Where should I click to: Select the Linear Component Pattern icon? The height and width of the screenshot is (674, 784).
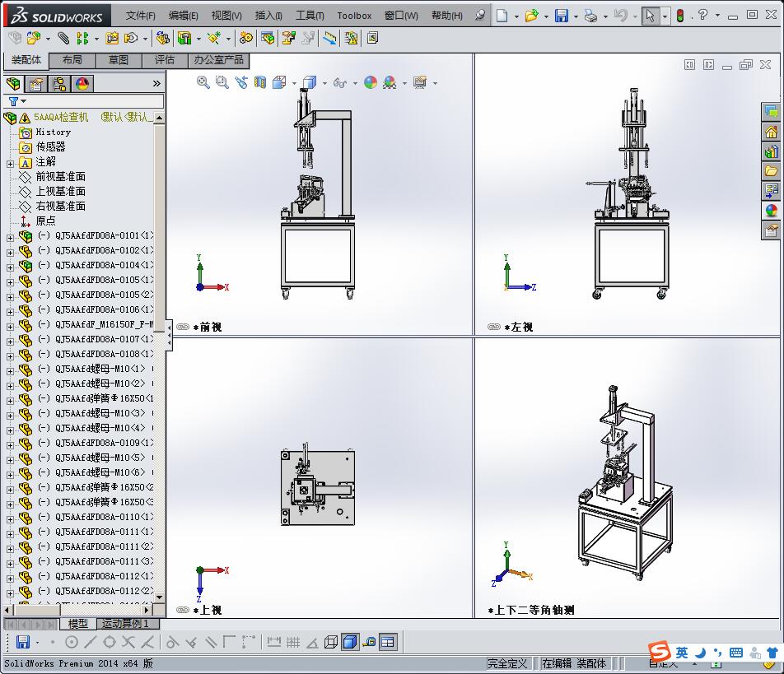pyautogui.click(x=82, y=38)
